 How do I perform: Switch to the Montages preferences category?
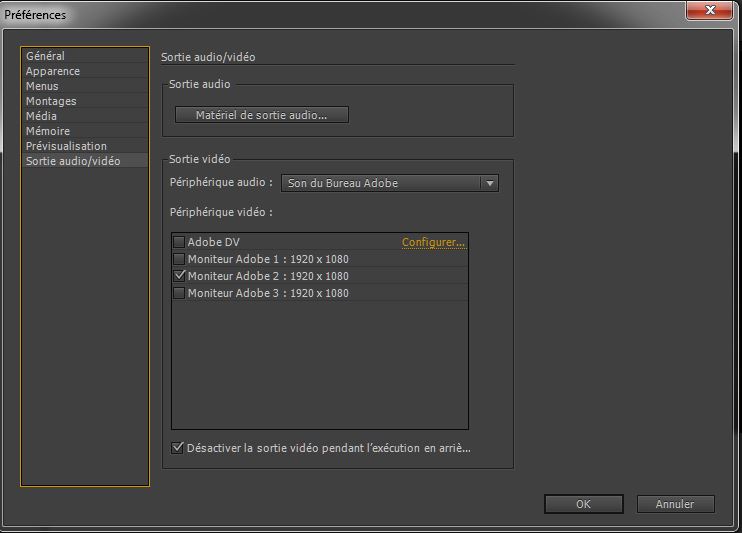pyautogui.click(x=51, y=101)
